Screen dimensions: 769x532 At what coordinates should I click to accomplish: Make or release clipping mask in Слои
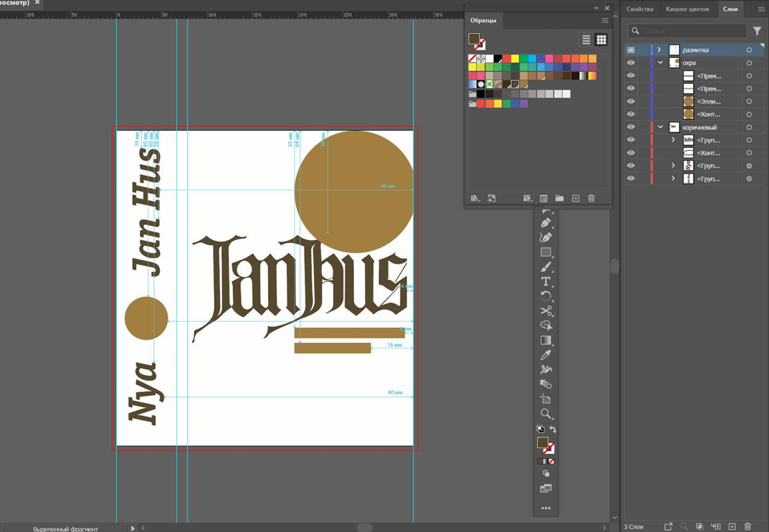[700, 527]
